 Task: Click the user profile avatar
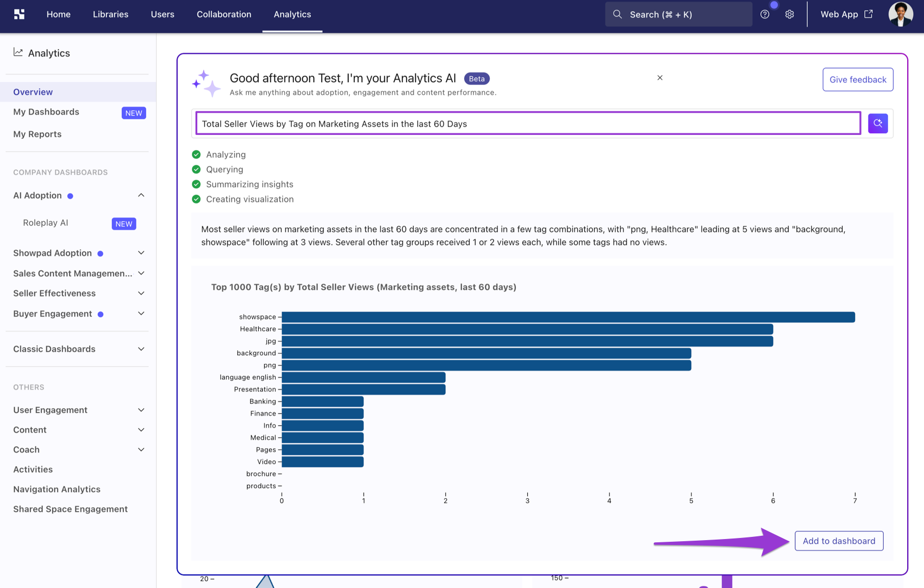point(901,14)
